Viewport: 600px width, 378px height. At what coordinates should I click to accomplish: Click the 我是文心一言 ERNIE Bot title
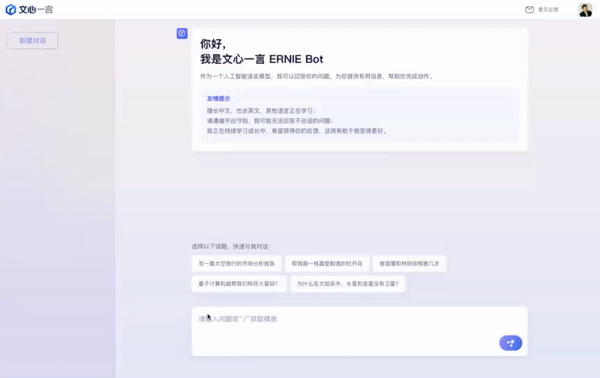point(261,59)
